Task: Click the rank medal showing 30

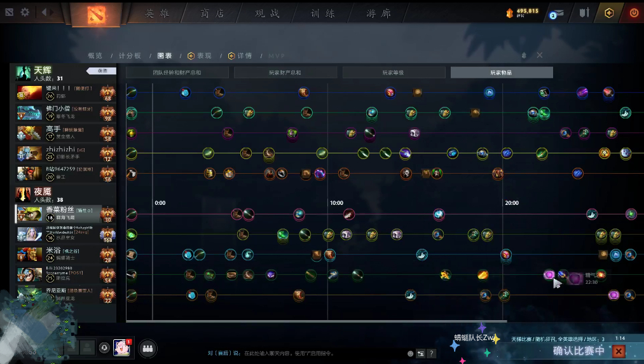Action: pos(107,214)
